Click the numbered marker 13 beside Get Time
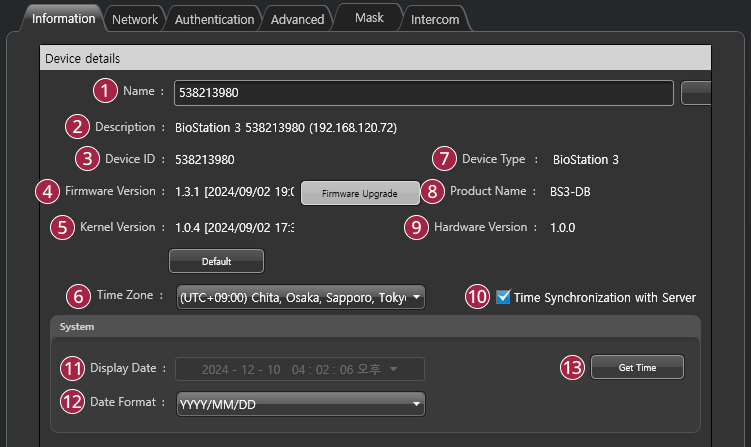 571,367
